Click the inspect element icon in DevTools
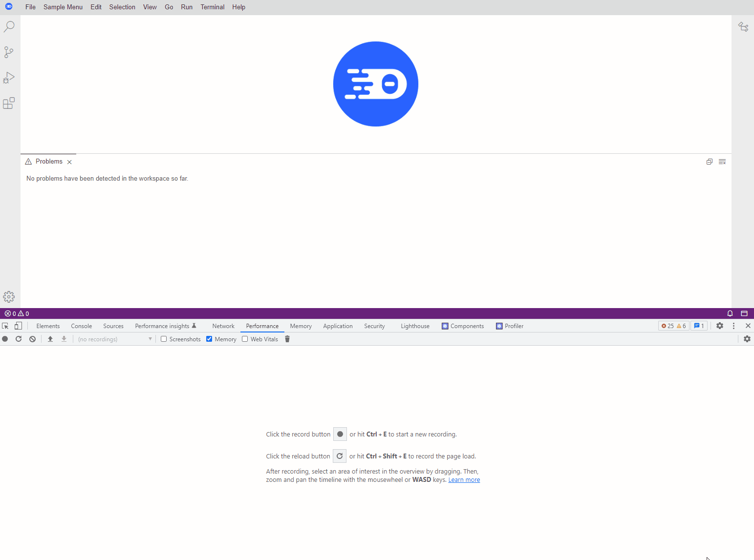 point(5,326)
